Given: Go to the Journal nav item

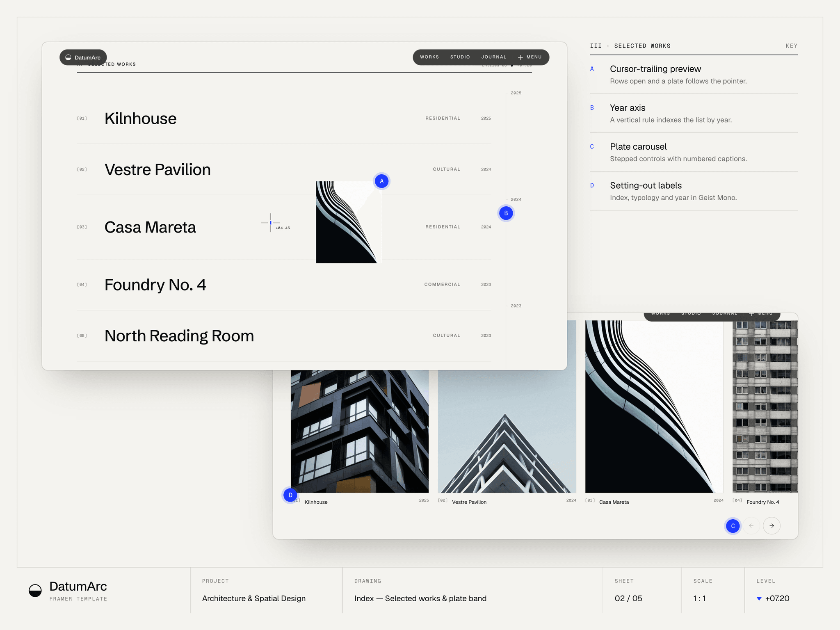Looking at the screenshot, I should click(493, 57).
